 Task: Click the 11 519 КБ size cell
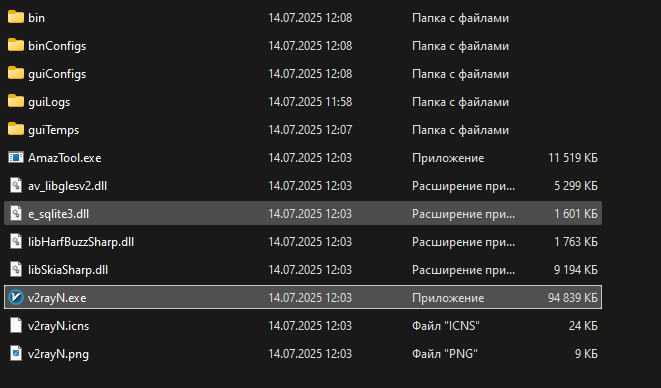point(573,158)
